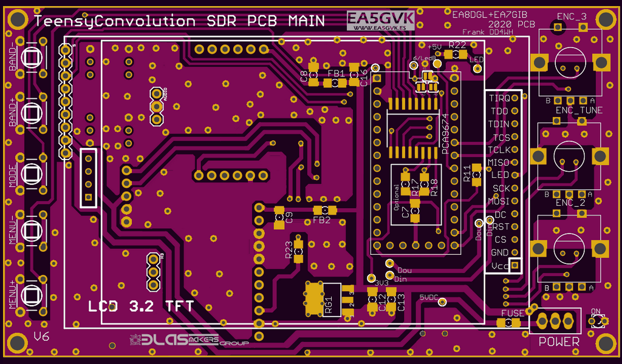Select the square pad next to Vcc
The height and width of the screenshot is (364, 622).
[x=515, y=265]
